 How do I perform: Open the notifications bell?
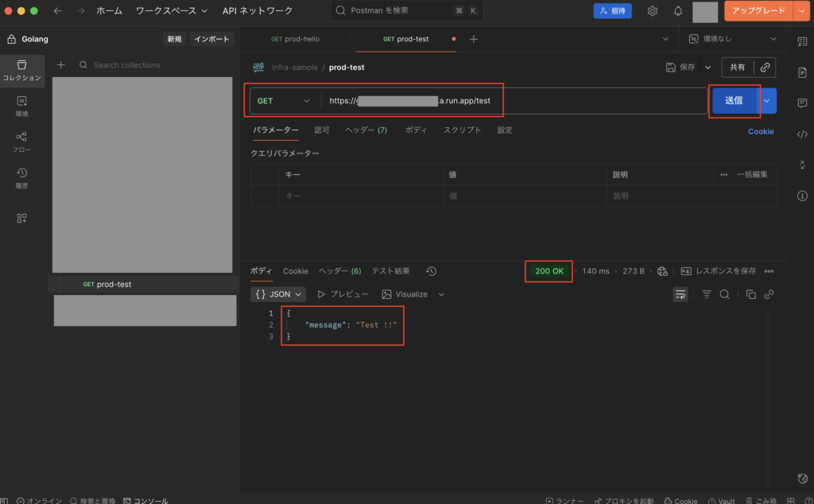tap(678, 11)
